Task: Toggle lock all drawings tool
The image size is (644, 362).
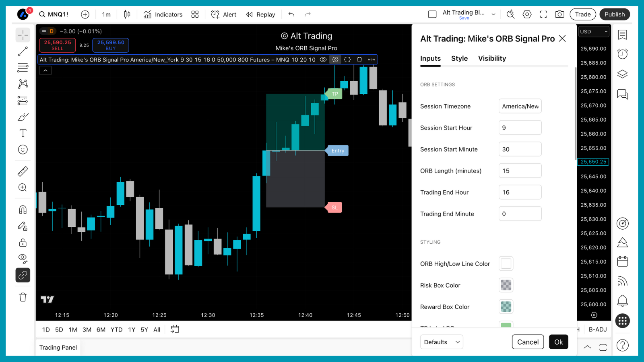Action: [x=23, y=243]
